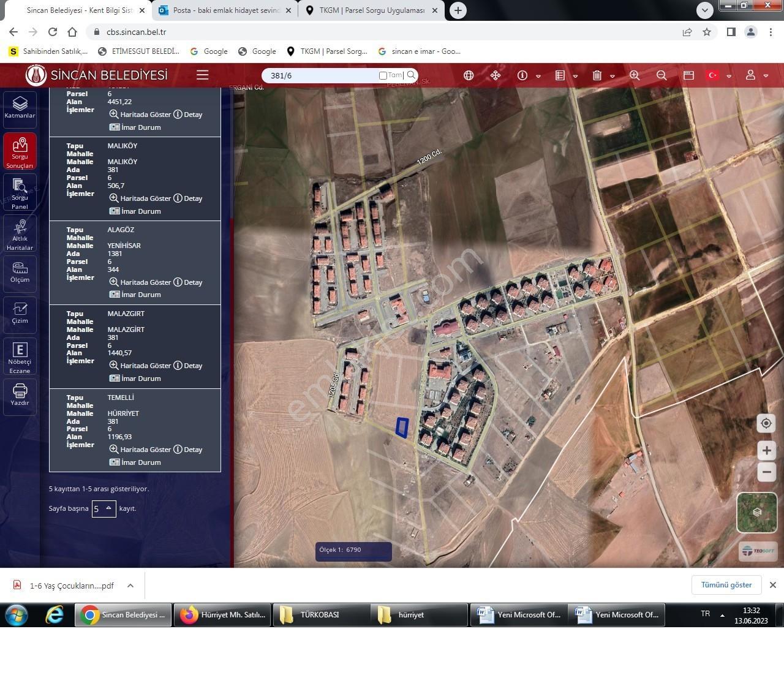This screenshot has width=784, height=686.
Task: Open the sincan e imar bookmark
Action: click(x=419, y=51)
